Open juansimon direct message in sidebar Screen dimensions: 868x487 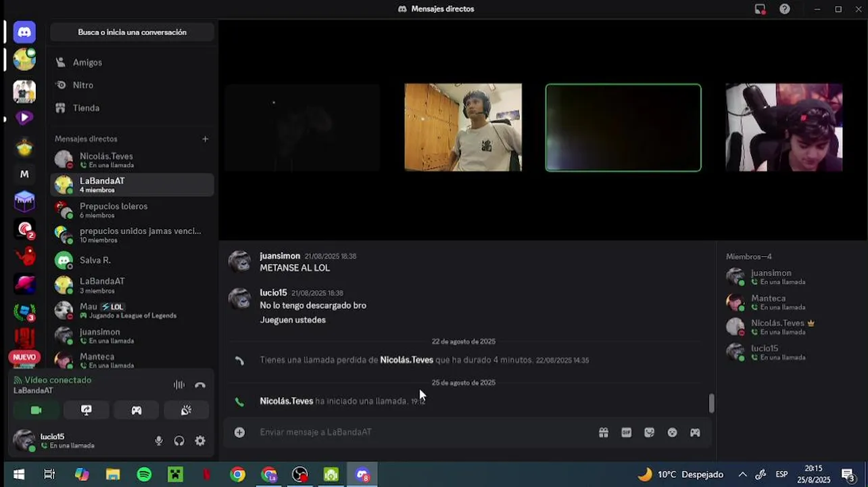(x=132, y=335)
